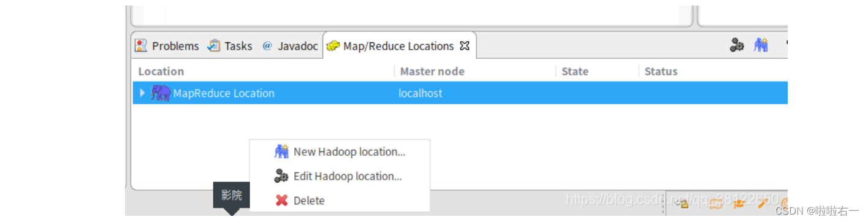Switch to the Javadoc tab

click(298, 46)
